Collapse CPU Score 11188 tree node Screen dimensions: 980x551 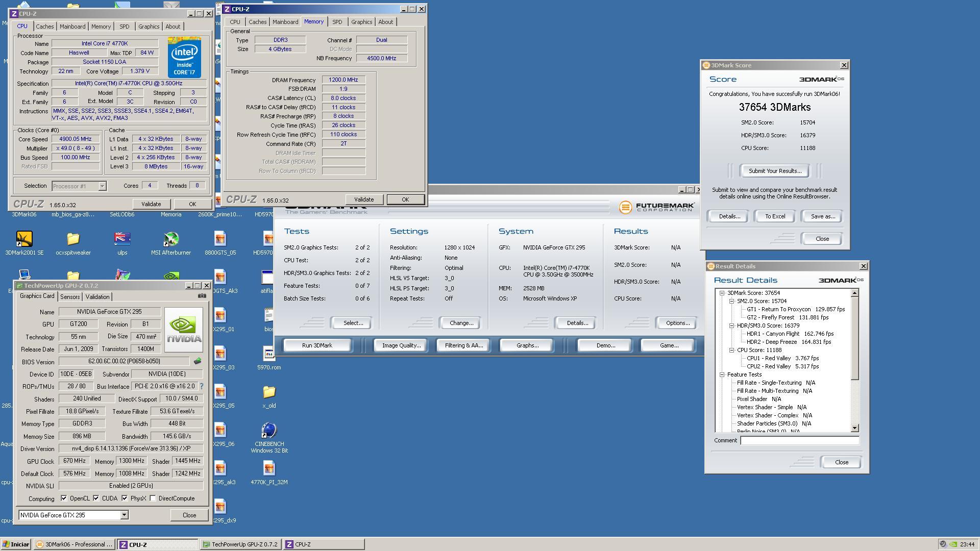[731, 350]
